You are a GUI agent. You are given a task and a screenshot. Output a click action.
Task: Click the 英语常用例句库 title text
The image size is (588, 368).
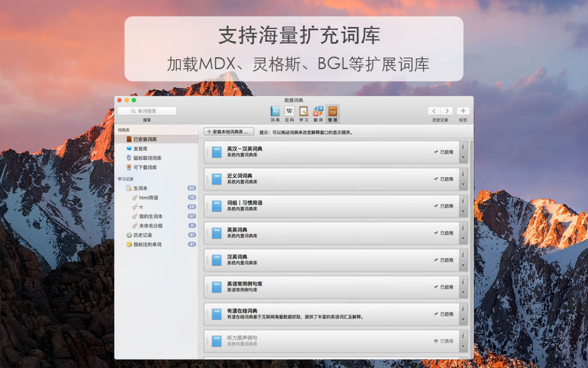(245, 284)
